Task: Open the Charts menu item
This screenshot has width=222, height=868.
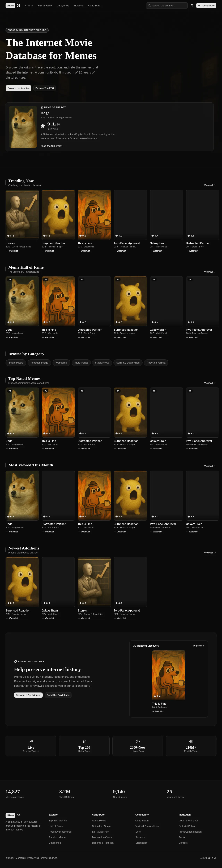Action: (29, 6)
